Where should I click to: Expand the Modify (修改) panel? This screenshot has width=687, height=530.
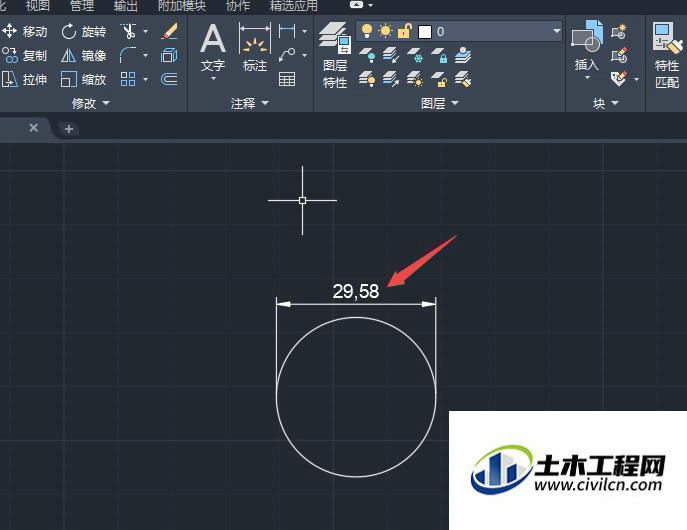91,103
